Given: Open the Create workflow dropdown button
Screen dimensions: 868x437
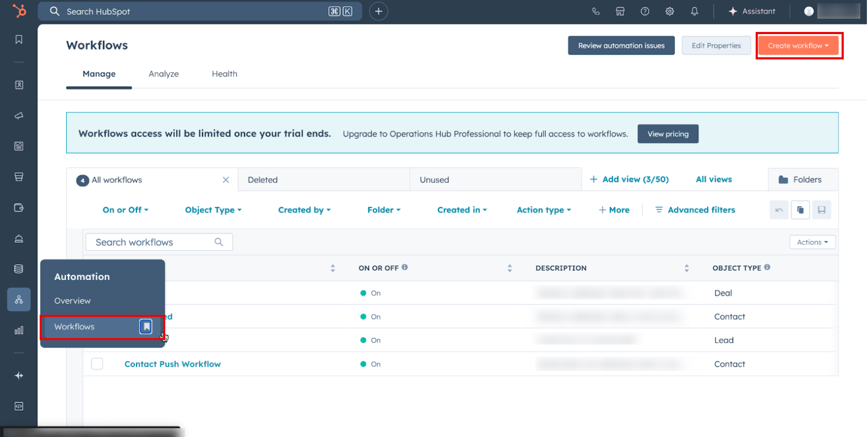Looking at the screenshot, I should click(799, 46).
